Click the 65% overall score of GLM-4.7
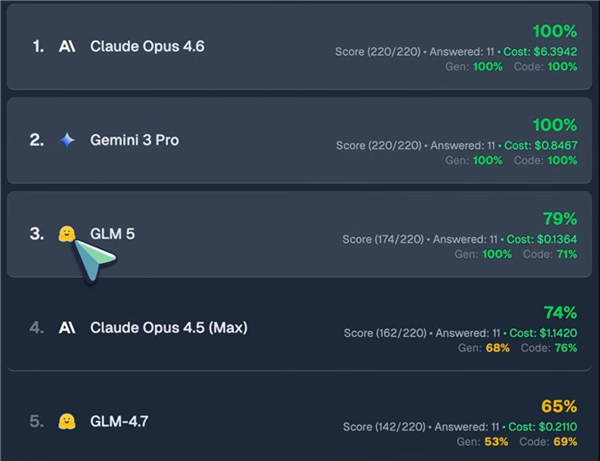 [x=559, y=406]
